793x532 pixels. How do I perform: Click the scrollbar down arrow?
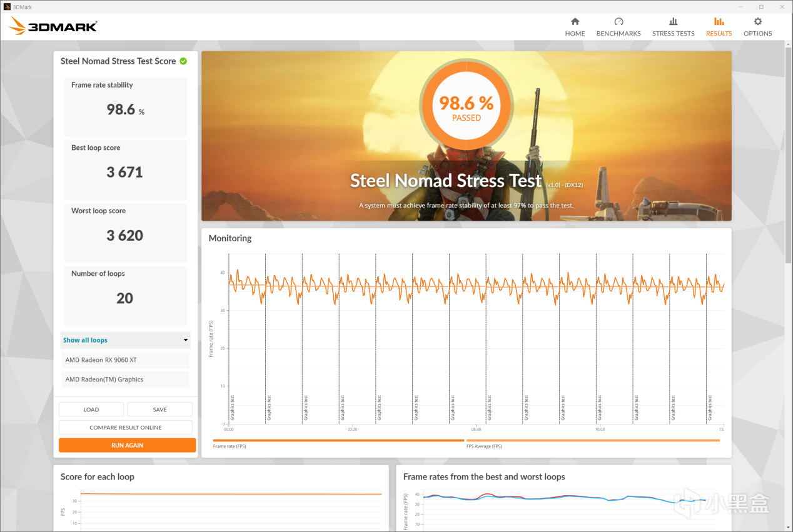click(788, 528)
